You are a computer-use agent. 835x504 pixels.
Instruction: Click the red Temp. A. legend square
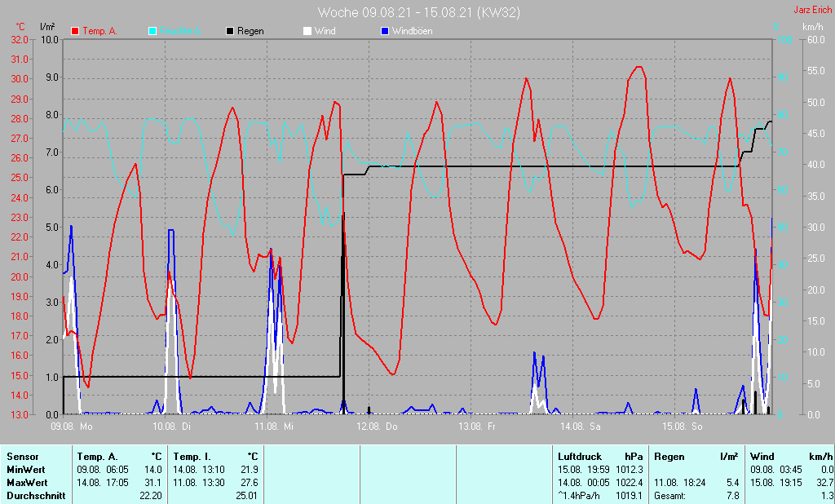tap(75, 31)
